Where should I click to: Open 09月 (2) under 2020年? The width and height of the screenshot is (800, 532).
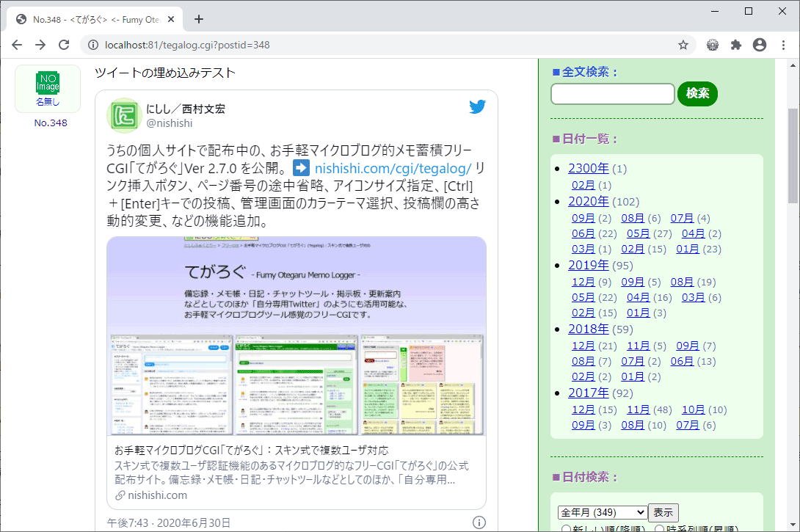click(x=583, y=219)
